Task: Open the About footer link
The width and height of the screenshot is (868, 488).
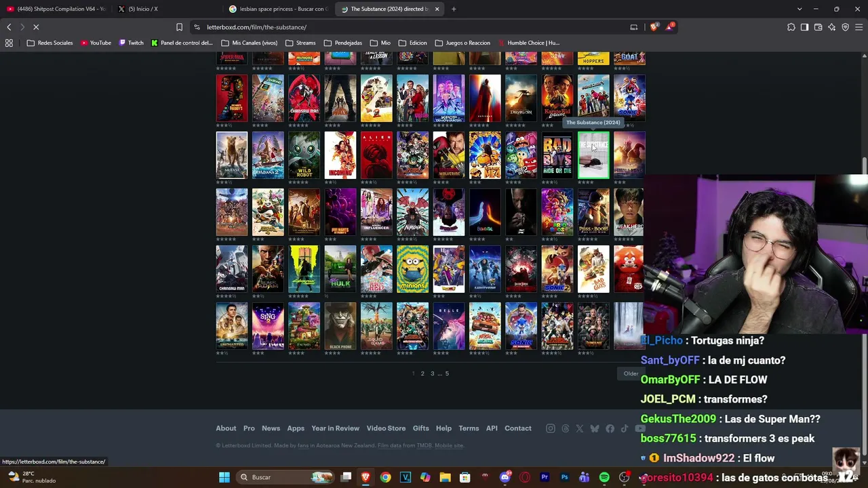Action: click(226, 428)
